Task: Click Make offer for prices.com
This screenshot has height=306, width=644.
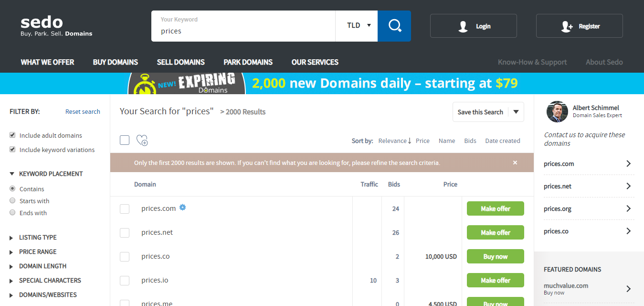Action: click(495, 208)
